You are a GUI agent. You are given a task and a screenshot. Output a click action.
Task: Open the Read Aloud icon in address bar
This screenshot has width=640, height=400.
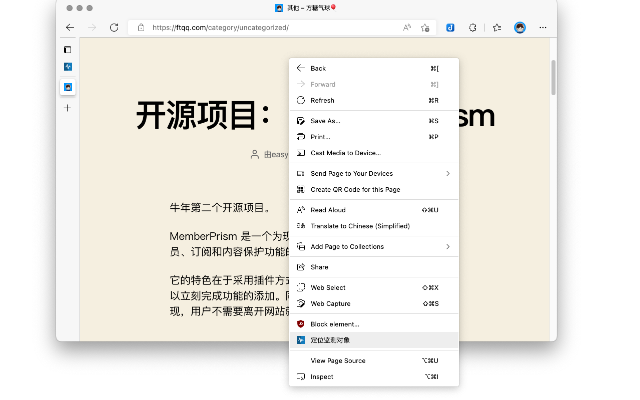407,27
